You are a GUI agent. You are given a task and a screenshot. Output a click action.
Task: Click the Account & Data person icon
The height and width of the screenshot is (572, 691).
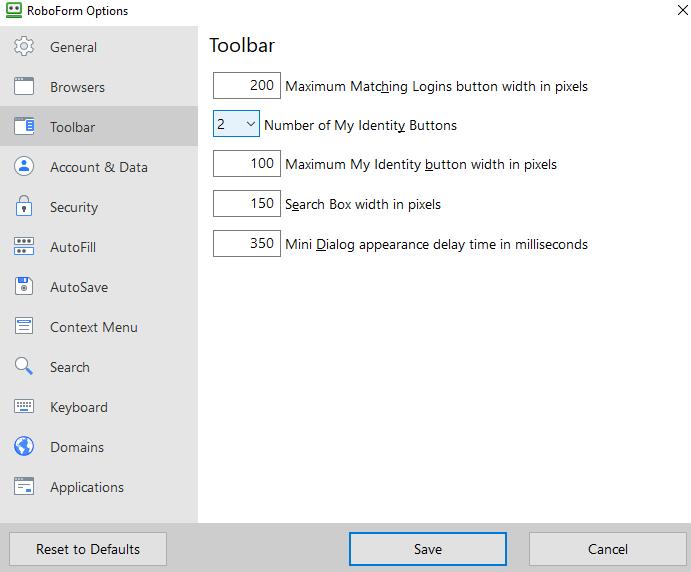coord(24,167)
